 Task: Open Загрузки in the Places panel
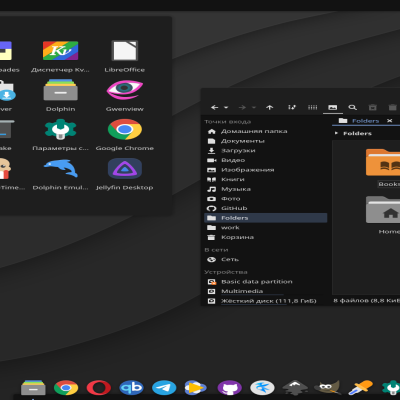(265, 151)
